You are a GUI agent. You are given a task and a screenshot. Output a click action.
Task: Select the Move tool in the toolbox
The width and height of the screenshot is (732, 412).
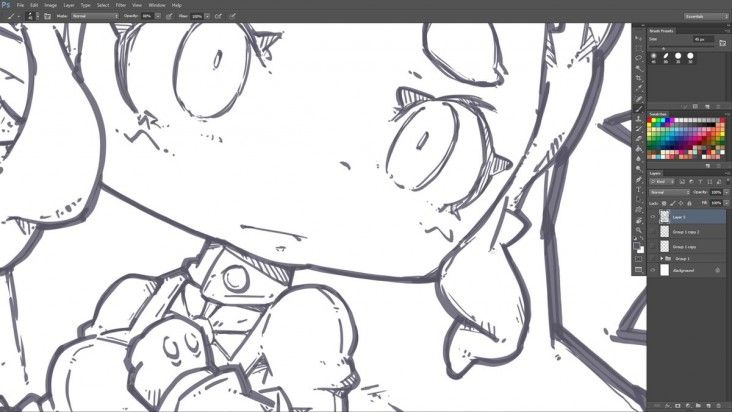coord(638,38)
